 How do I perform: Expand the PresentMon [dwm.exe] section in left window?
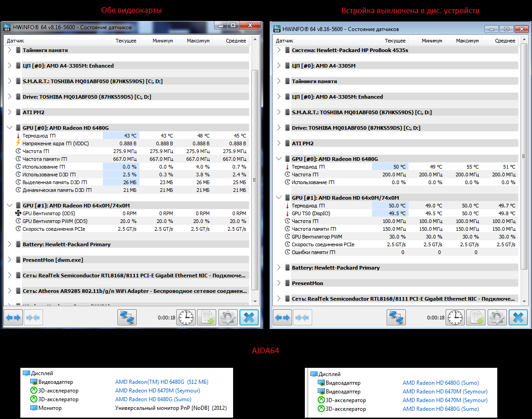pyautogui.click(x=10, y=260)
